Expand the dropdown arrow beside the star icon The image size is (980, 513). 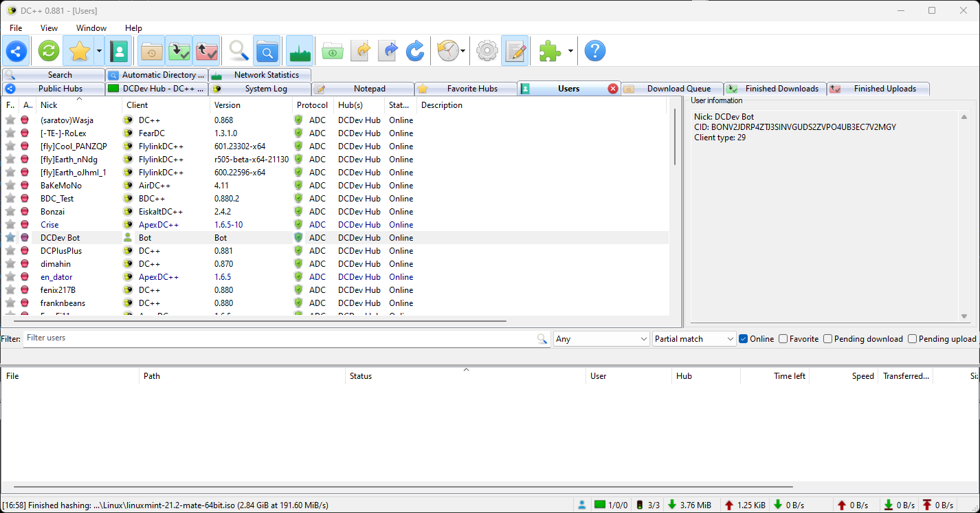pyautogui.click(x=100, y=51)
